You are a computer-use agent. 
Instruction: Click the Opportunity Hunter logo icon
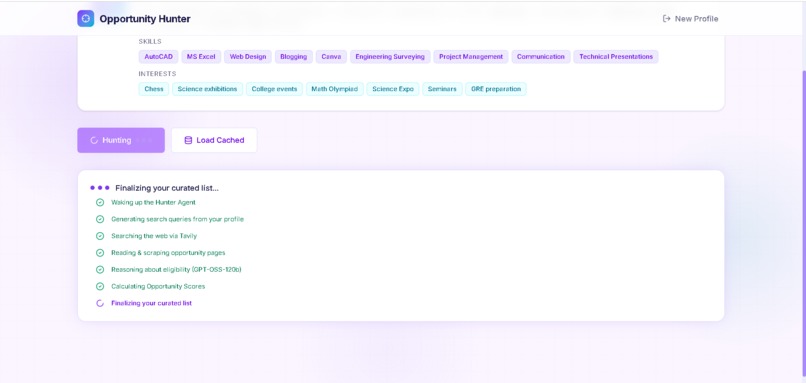86,19
